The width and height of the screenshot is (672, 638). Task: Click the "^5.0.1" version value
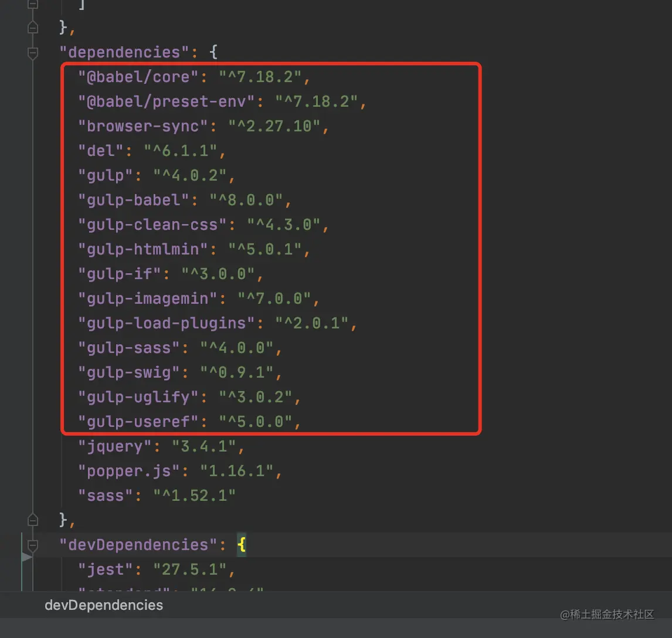[x=265, y=249]
